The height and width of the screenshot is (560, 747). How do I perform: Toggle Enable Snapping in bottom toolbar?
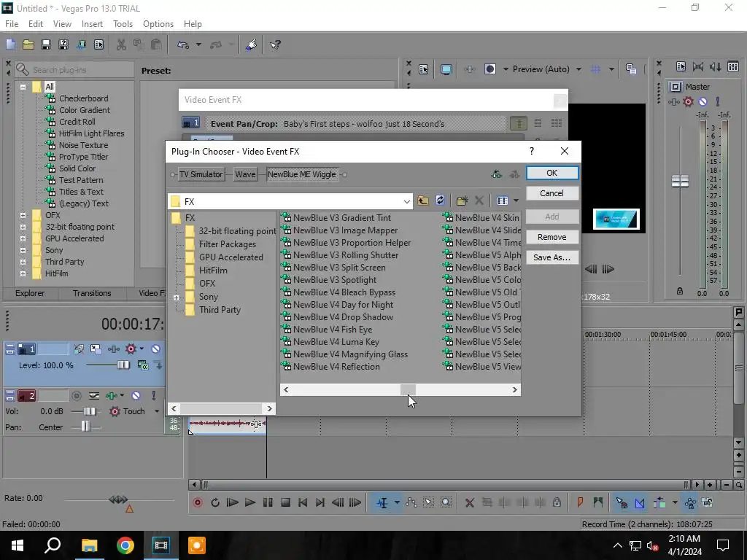click(622, 502)
